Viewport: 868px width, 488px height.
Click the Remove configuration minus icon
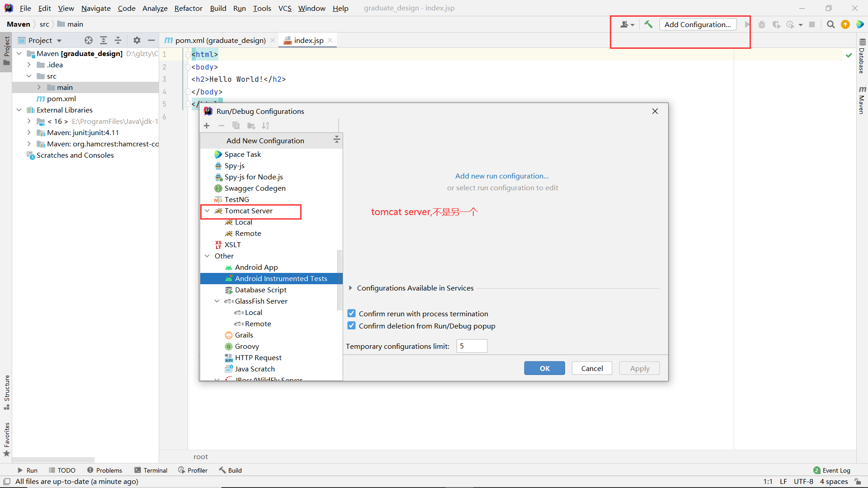(221, 126)
